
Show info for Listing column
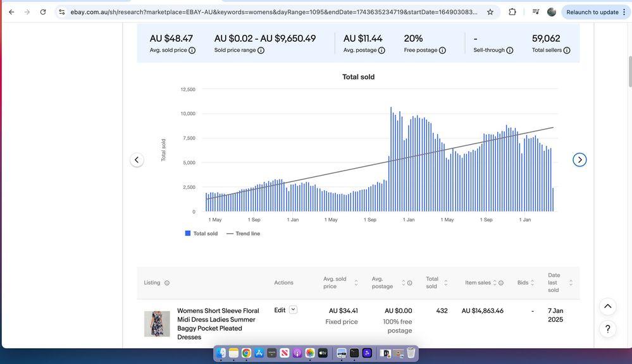pyautogui.click(x=167, y=283)
